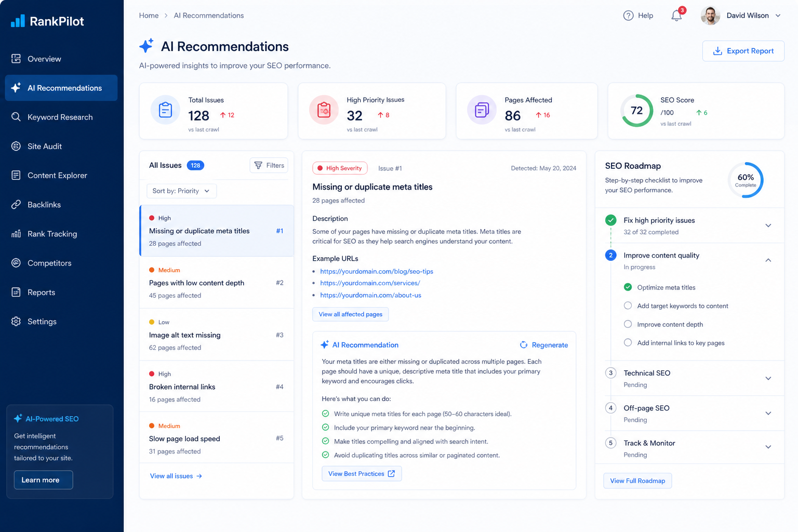
Task: Expand the Technical SEO section
Action: click(x=768, y=378)
